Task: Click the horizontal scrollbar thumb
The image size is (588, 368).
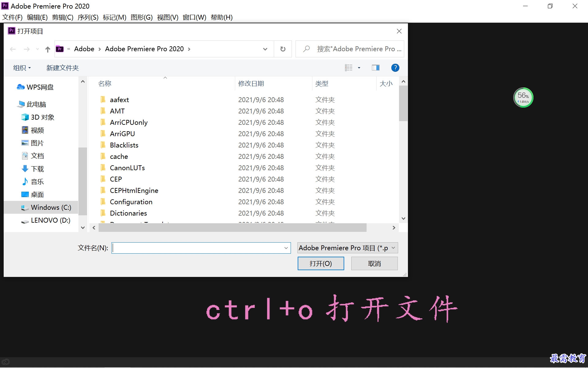Action: click(232, 228)
